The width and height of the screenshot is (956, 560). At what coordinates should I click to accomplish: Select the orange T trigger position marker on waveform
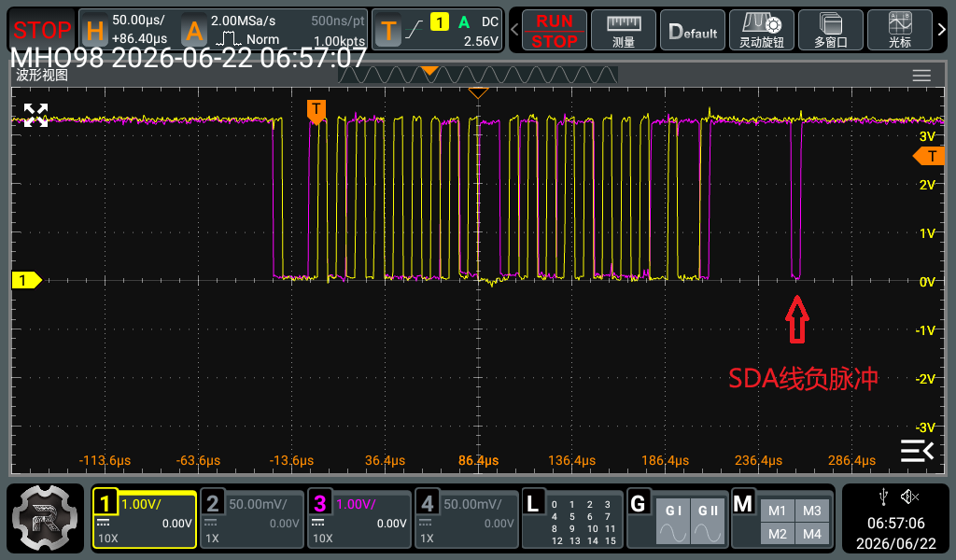316,111
